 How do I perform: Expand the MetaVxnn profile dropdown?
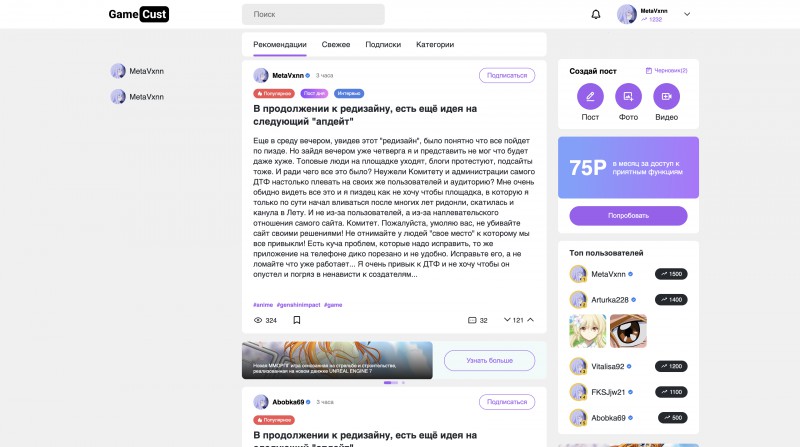(x=687, y=14)
